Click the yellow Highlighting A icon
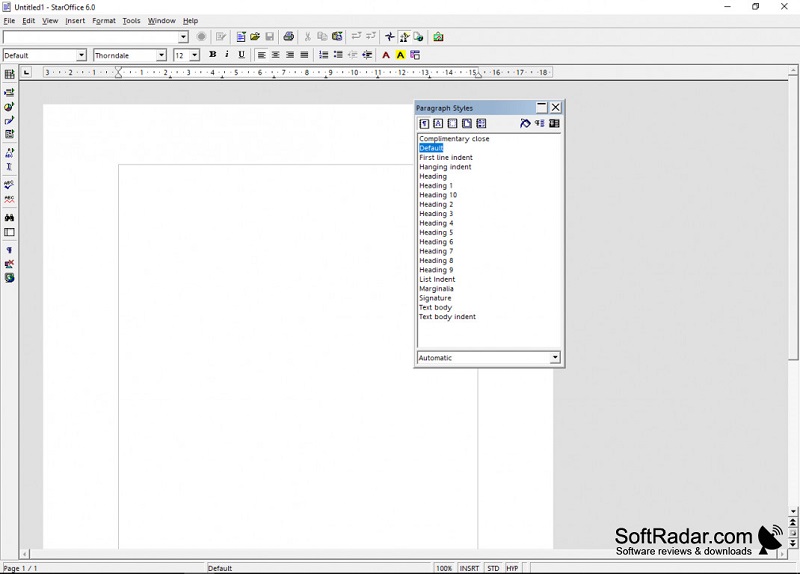Viewport: 800px width, 574px height. 401,55
